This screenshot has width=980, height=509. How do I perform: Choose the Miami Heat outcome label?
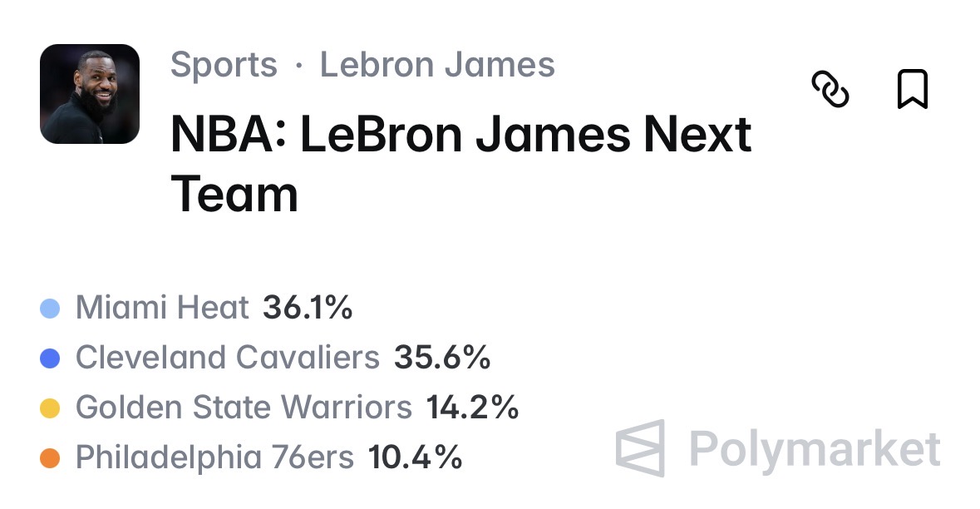click(x=162, y=308)
